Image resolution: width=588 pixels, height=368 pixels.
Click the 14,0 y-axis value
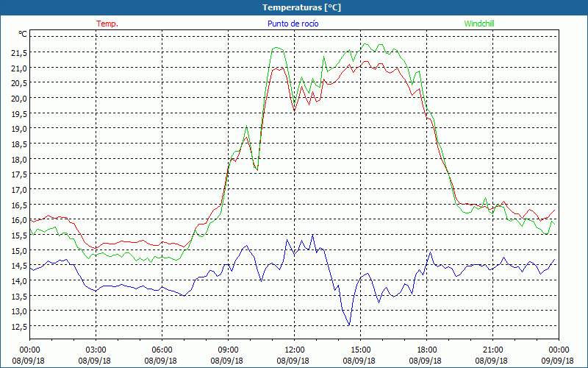tap(19, 281)
